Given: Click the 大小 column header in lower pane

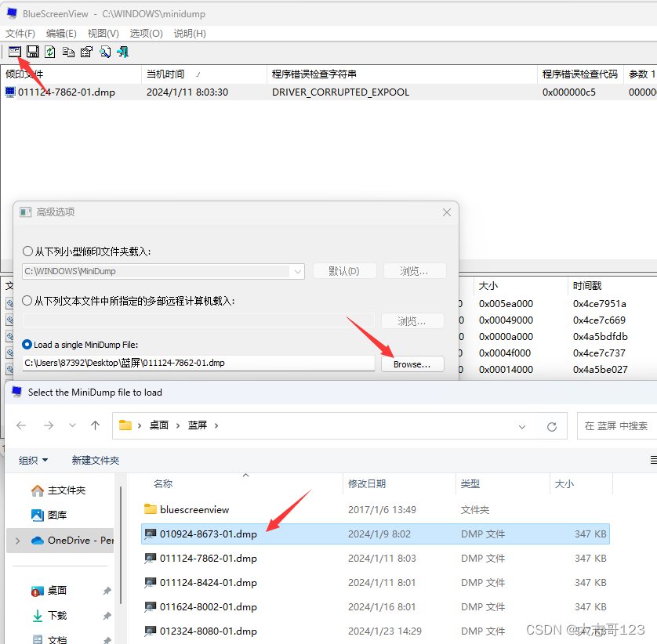Looking at the screenshot, I should pos(521,286).
